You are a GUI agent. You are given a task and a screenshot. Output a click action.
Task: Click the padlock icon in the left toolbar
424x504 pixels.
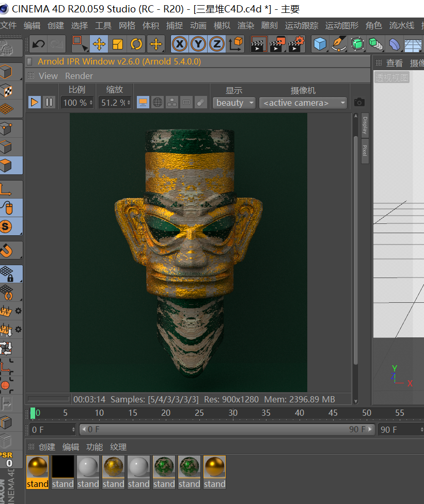click(x=11, y=274)
